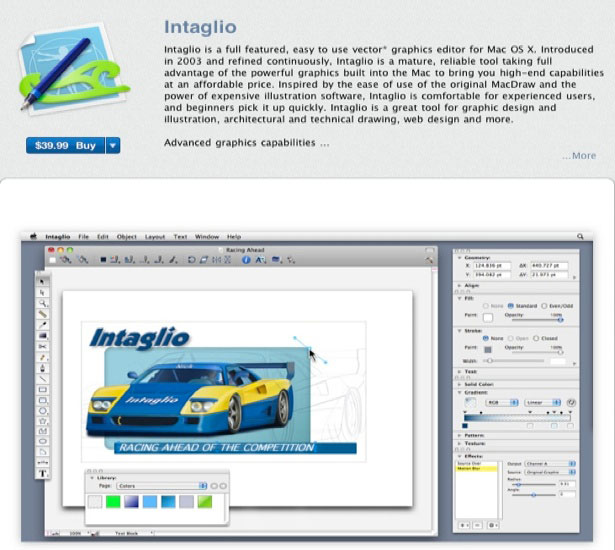Select the rectangle tool in the toolbox
The width and height of the screenshot is (615, 550).
[42, 390]
